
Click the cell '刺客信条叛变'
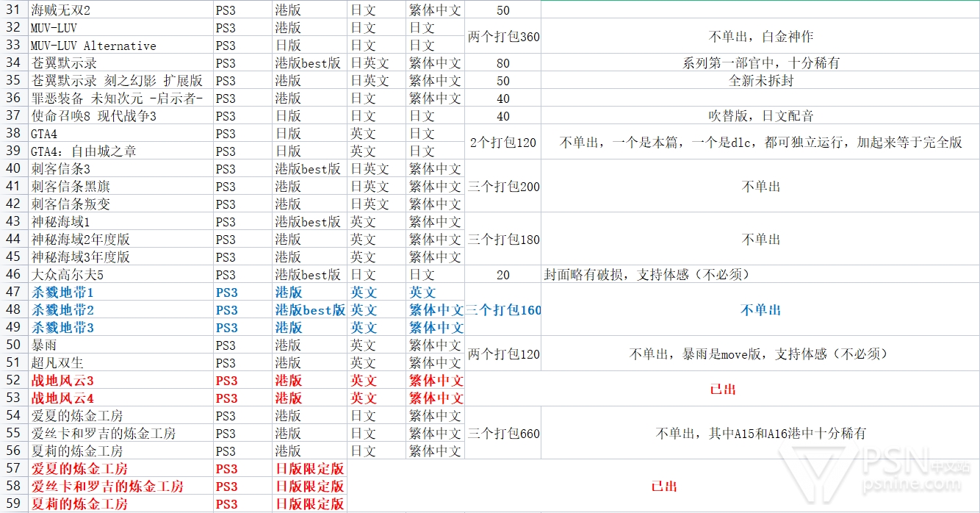click(x=120, y=204)
